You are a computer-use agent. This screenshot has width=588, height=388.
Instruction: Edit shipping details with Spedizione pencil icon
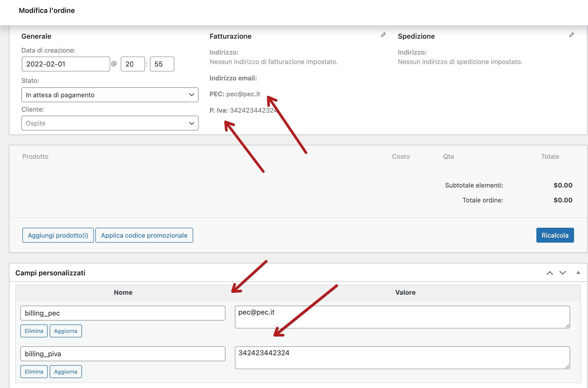[571, 35]
